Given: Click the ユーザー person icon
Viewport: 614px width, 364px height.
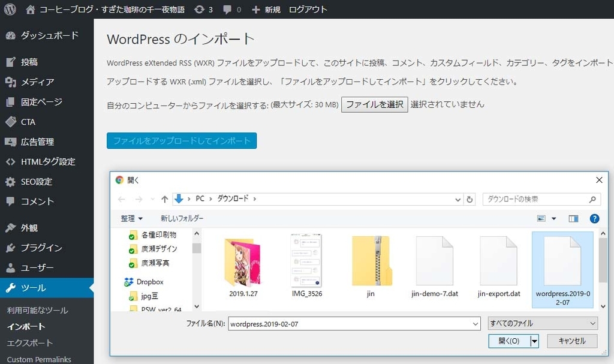Looking at the screenshot, I should 11,267.
